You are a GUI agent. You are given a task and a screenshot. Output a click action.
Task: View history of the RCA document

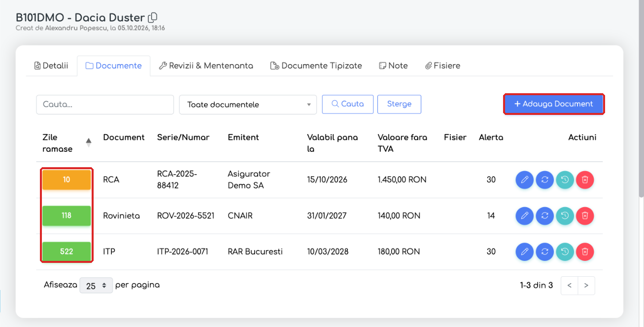(565, 180)
